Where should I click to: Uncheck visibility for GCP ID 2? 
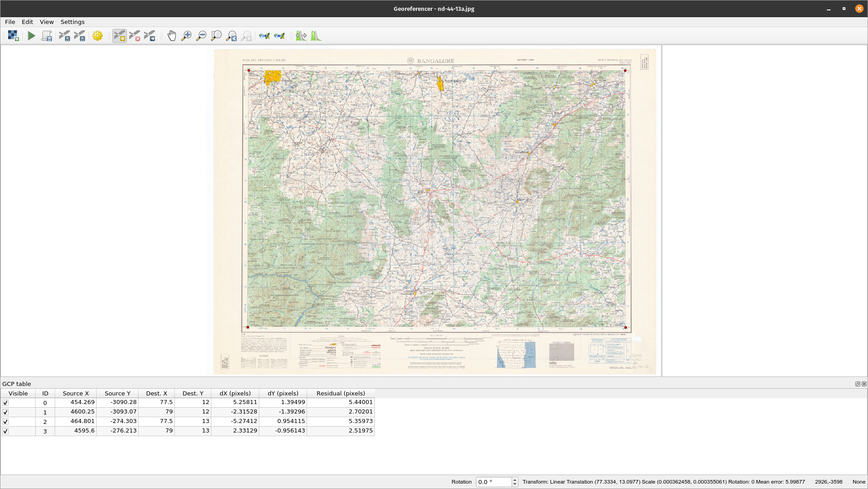5,422
